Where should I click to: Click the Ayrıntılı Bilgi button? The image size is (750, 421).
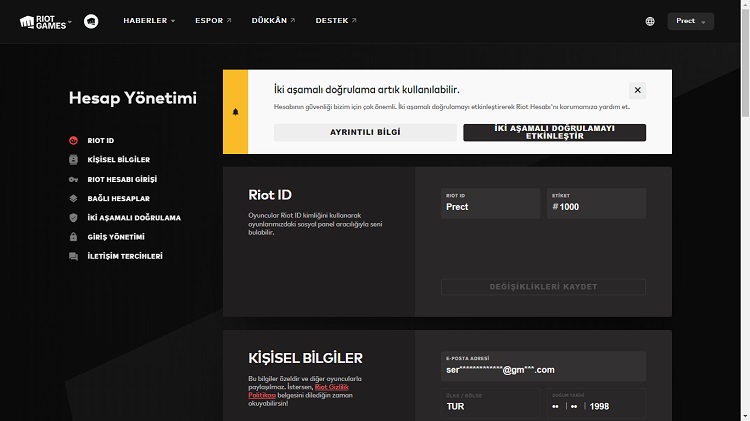[x=365, y=132]
